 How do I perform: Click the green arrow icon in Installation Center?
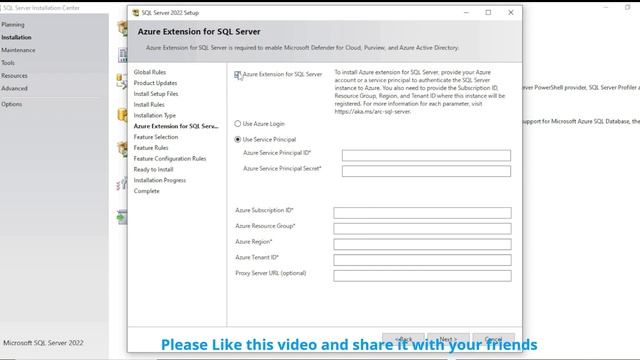pos(122,217)
